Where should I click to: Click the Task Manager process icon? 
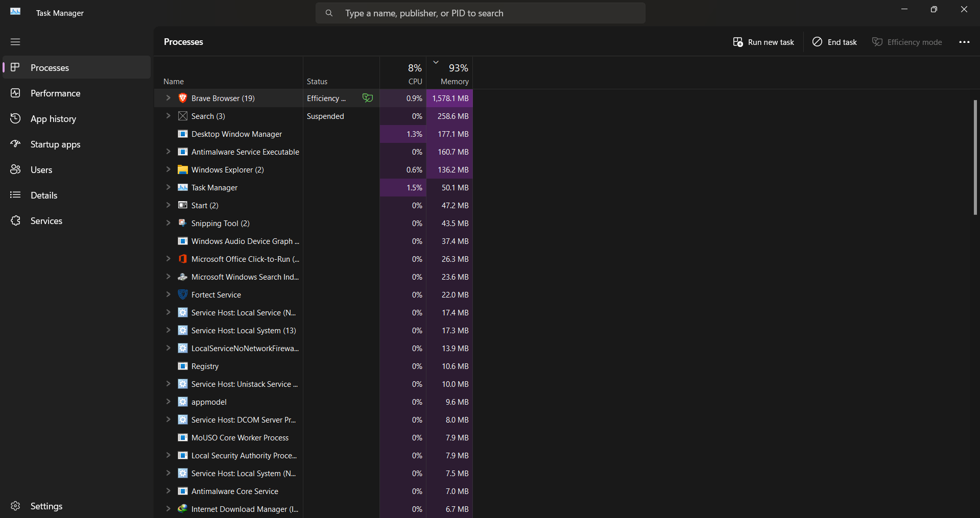182,187
